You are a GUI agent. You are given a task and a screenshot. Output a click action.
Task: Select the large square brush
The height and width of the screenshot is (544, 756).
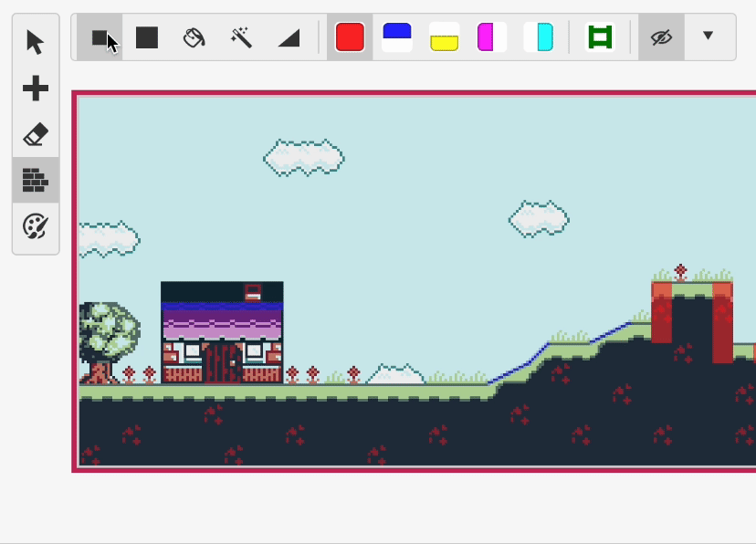click(147, 37)
